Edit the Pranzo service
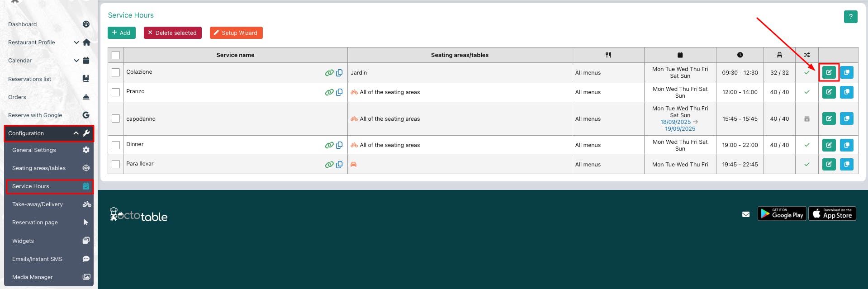The image size is (868, 289). pos(829,92)
